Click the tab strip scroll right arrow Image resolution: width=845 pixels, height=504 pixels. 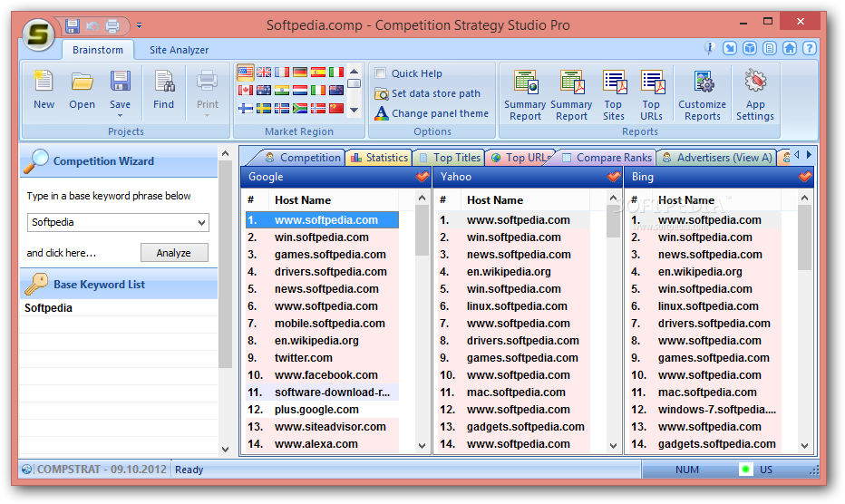pos(809,155)
